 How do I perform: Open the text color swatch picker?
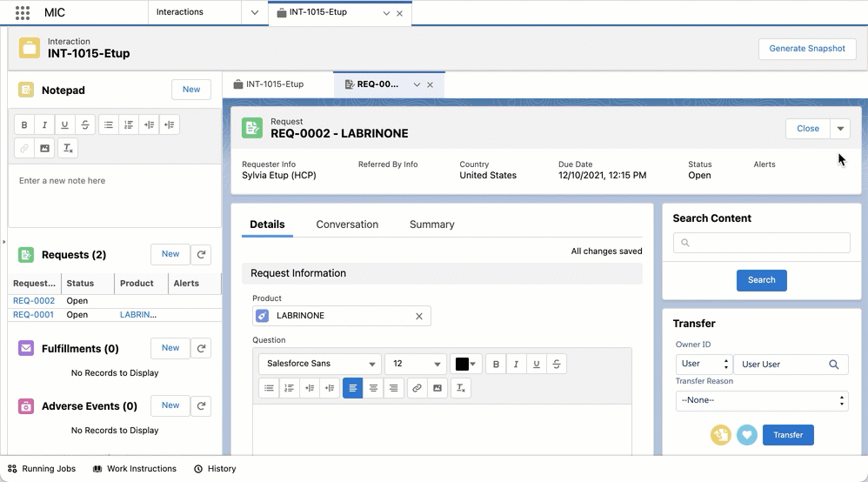click(x=465, y=364)
